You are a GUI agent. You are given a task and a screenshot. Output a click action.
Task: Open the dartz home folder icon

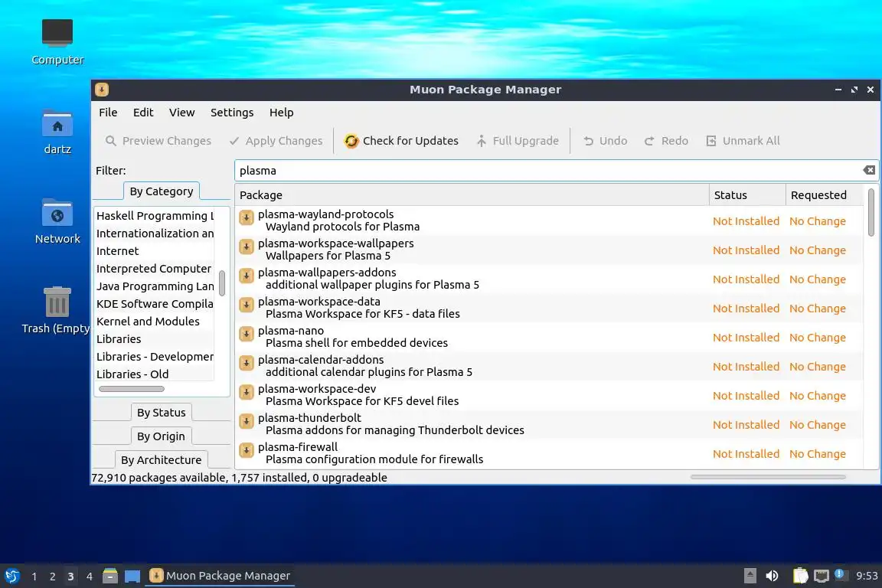[x=57, y=132]
